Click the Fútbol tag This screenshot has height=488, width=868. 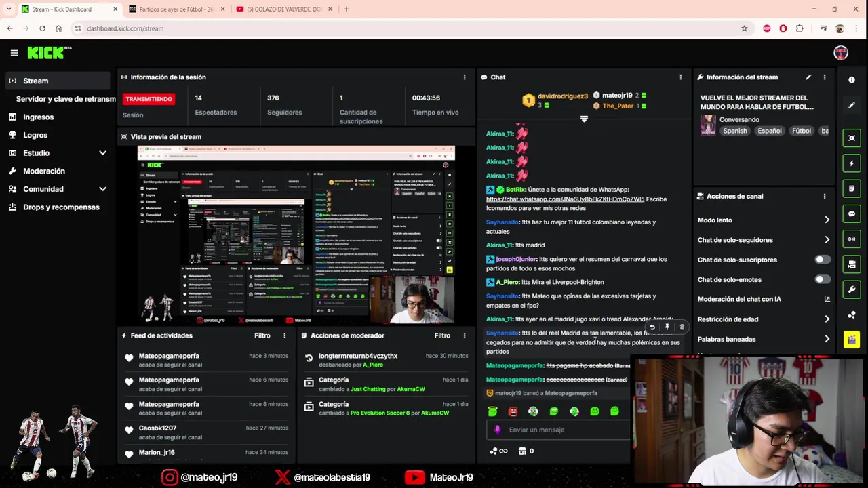tap(802, 131)
